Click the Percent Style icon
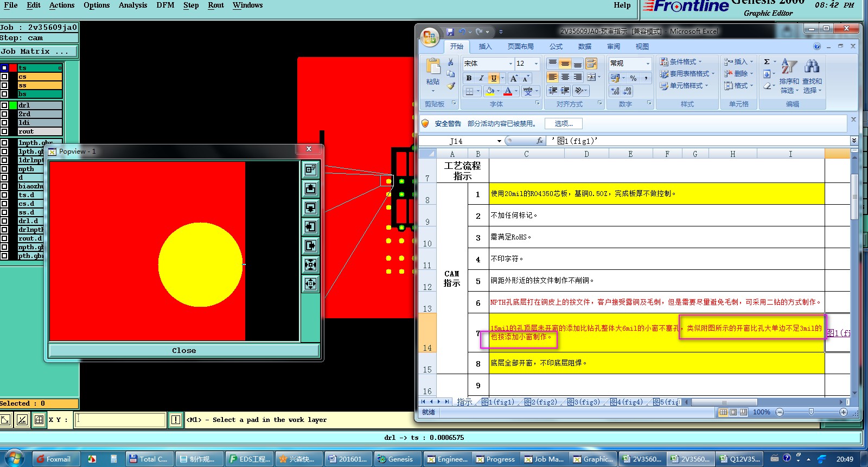Image resolution: width=868 pixels, height=467 pixels. [x=633, y=78]
